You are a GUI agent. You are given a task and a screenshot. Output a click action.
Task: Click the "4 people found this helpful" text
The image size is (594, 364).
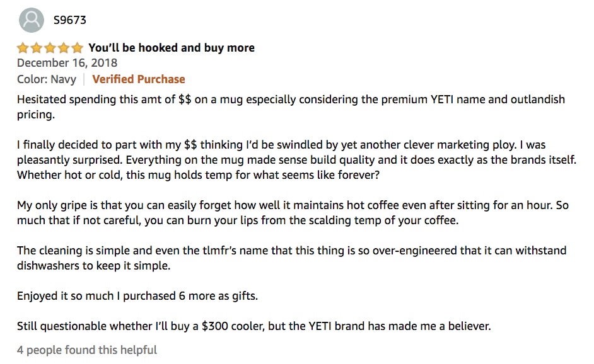[87, 350]
